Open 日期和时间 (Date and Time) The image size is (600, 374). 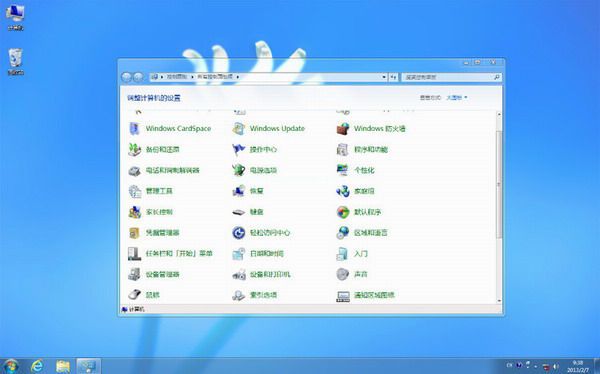click(x=258, y=253)
